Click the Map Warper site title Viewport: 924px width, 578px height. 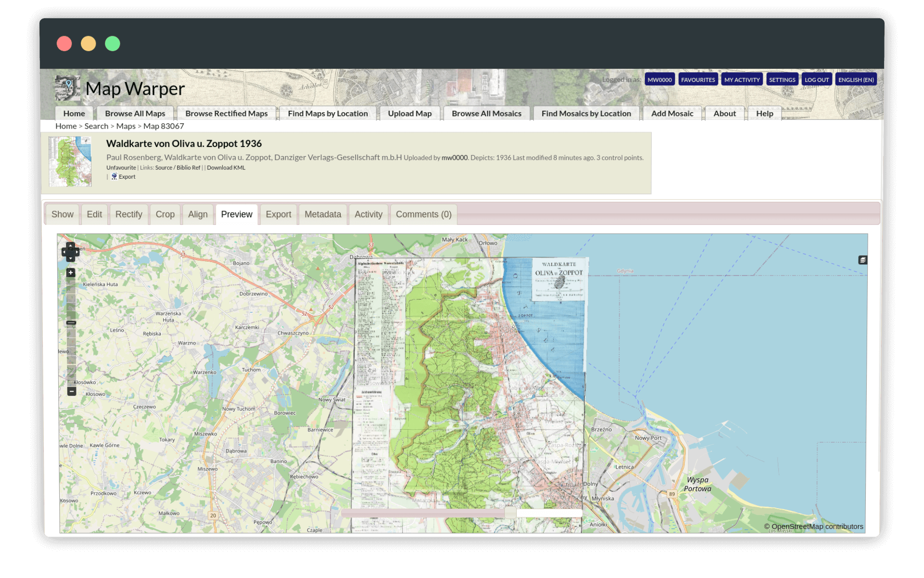click(135, 89)
